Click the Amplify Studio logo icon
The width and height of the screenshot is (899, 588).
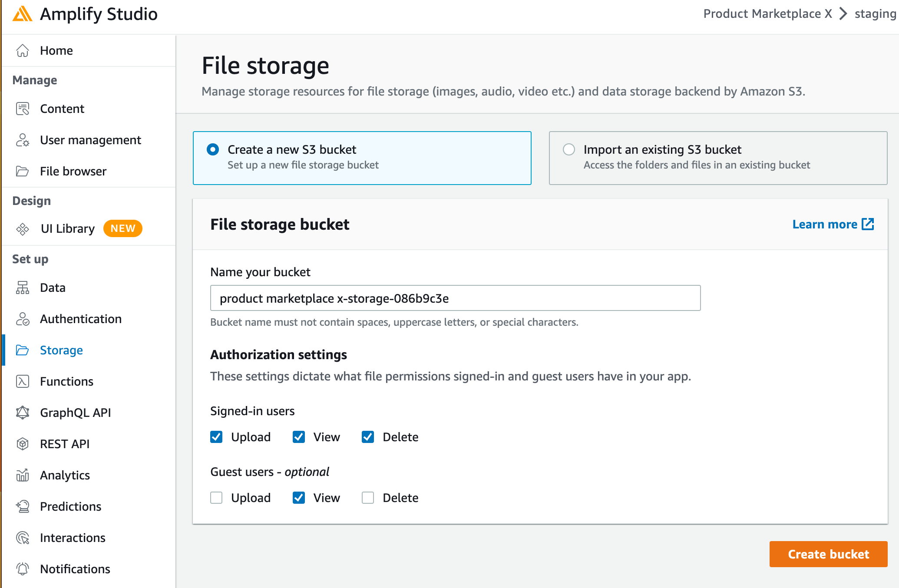pyautogui.click(x=22, y=14)
